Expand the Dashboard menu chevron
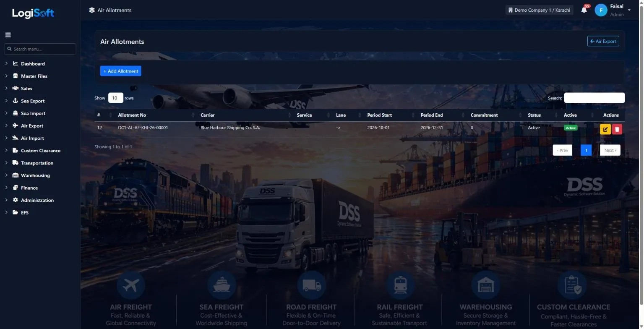644x329 pixels. point(6,64)
